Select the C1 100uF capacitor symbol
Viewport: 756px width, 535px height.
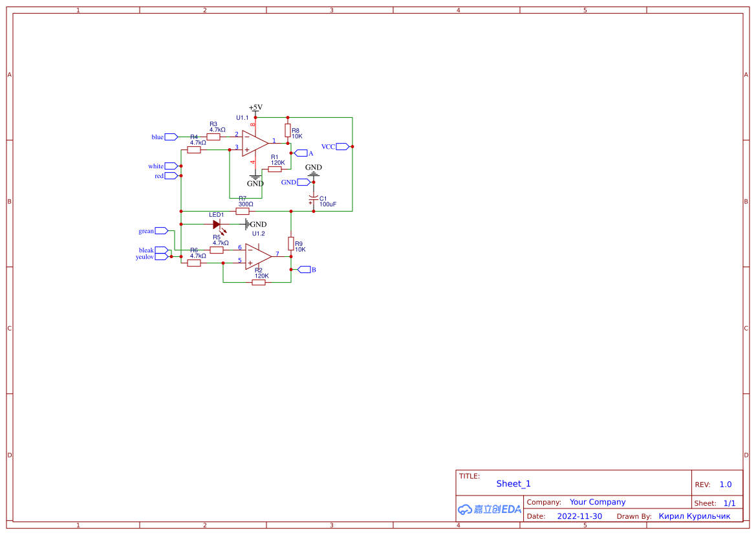314,197
